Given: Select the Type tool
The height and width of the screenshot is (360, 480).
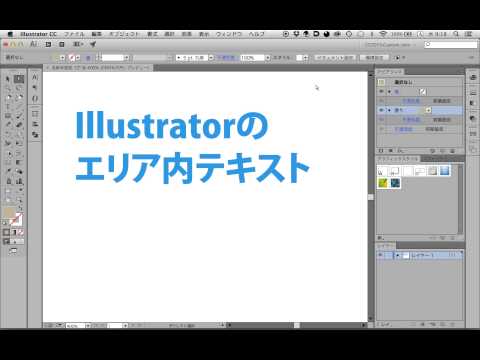Looking at the screenshot, I should [x=8, y=107].
